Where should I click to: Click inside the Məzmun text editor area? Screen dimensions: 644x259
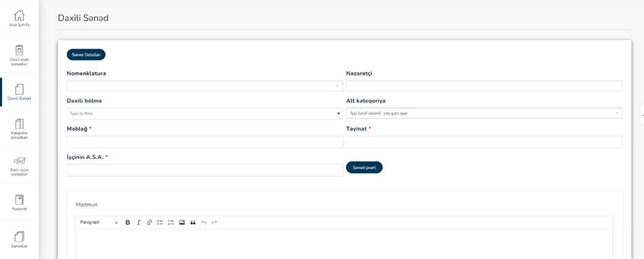[x=344, y=244]
